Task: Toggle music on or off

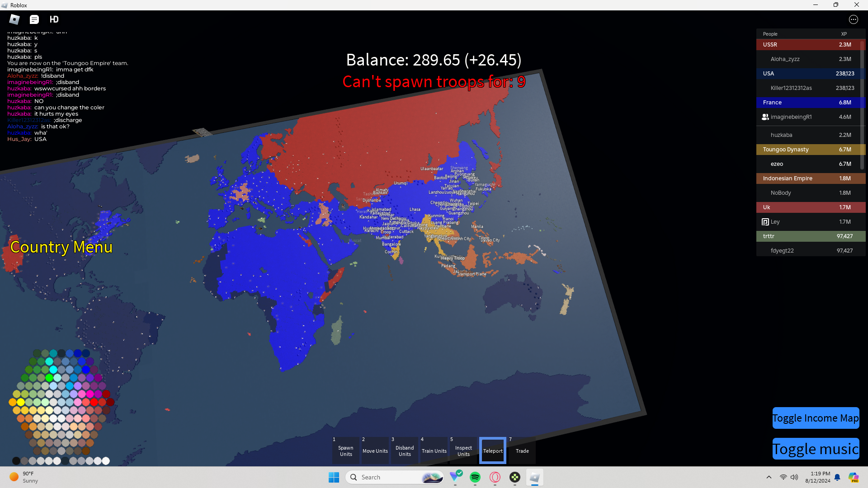Action: pos(815,449)
